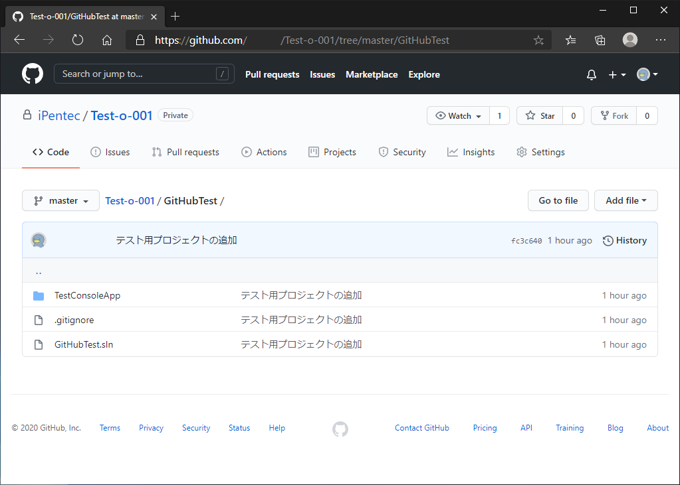Open a new browser tab

[175, 16]
